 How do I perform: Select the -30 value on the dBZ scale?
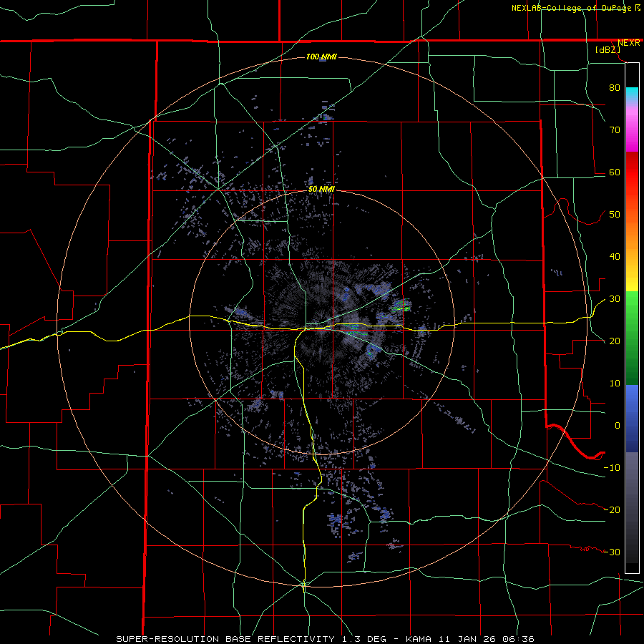tap(612, 552)
